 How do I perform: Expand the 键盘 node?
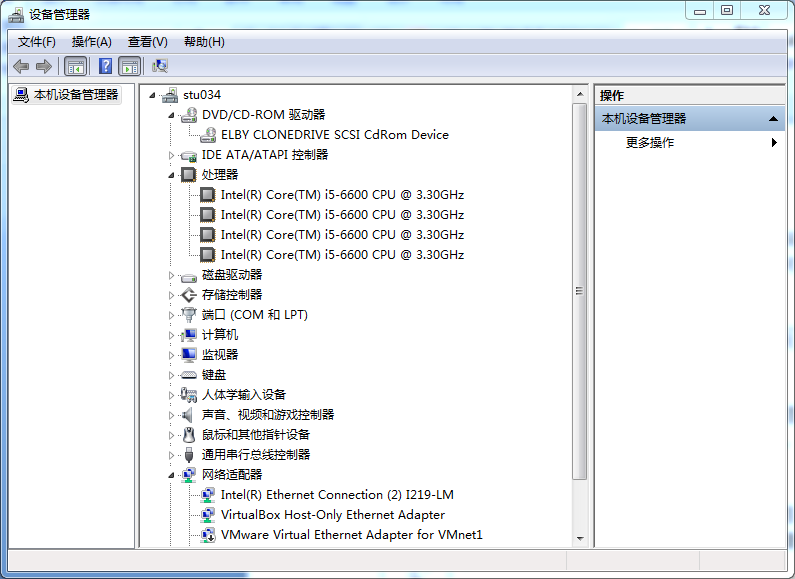[171, 375]
